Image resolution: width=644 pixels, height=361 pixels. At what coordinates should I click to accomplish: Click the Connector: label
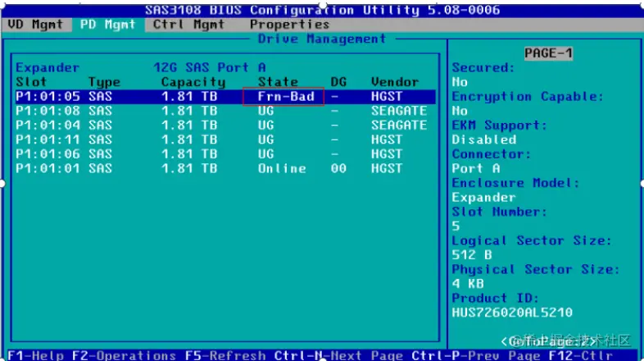[492, 154]
